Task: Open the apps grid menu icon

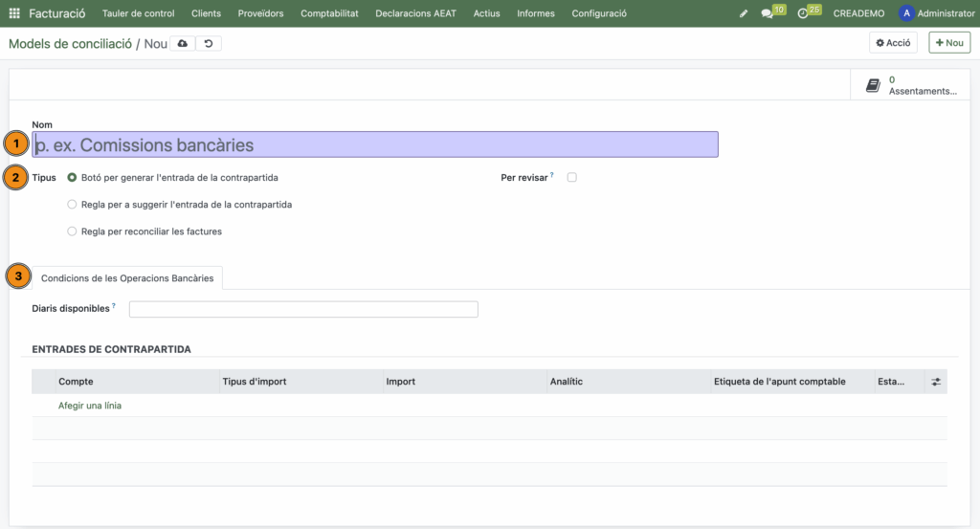Action: click(x=14, y=13)
